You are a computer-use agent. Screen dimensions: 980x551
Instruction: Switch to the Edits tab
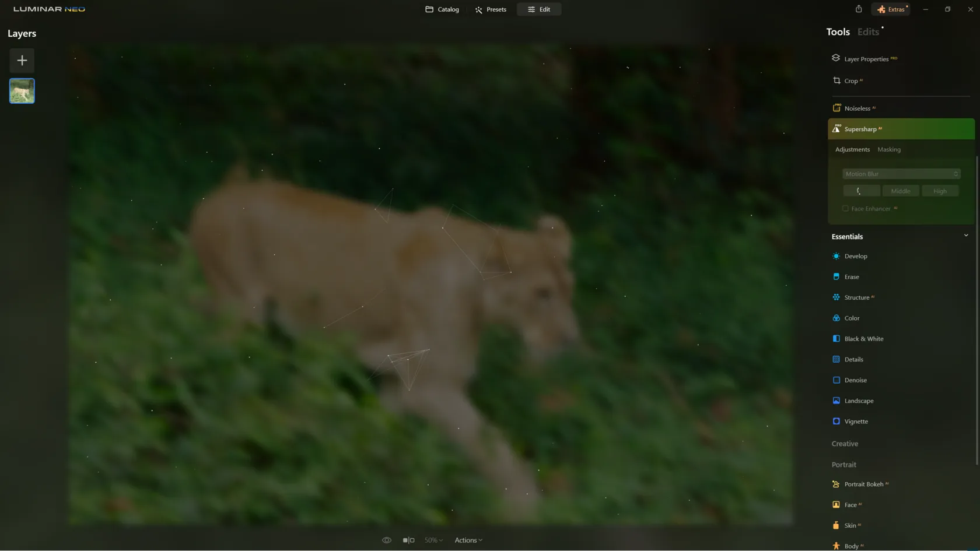(x=867, y=32)
